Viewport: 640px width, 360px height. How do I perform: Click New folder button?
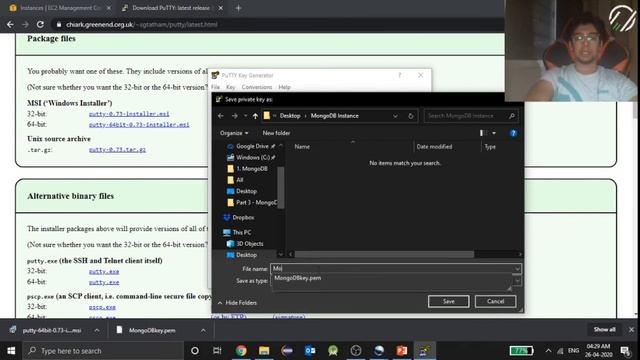[x=276, y=133]
